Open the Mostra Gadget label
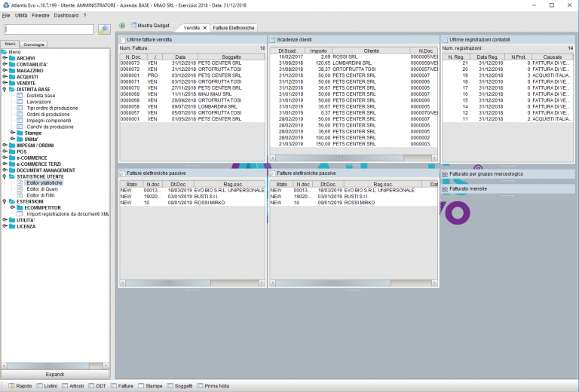Viewport: 579px width, 392px height. coord(153,26)
